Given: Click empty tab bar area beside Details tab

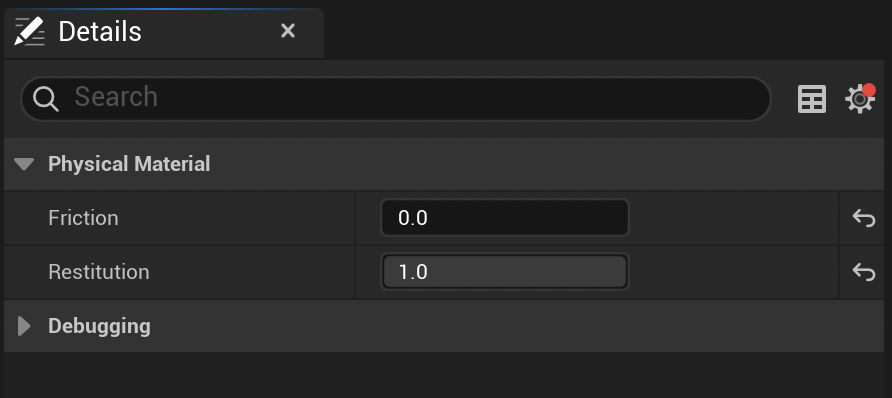Looking at the screenshot, I should (603, 31).
